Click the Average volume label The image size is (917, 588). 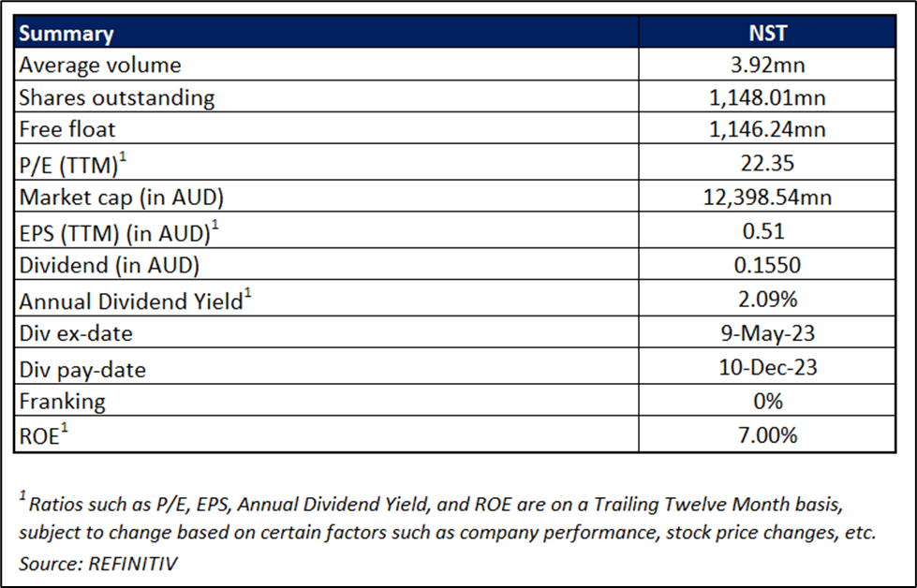[100, 65]
